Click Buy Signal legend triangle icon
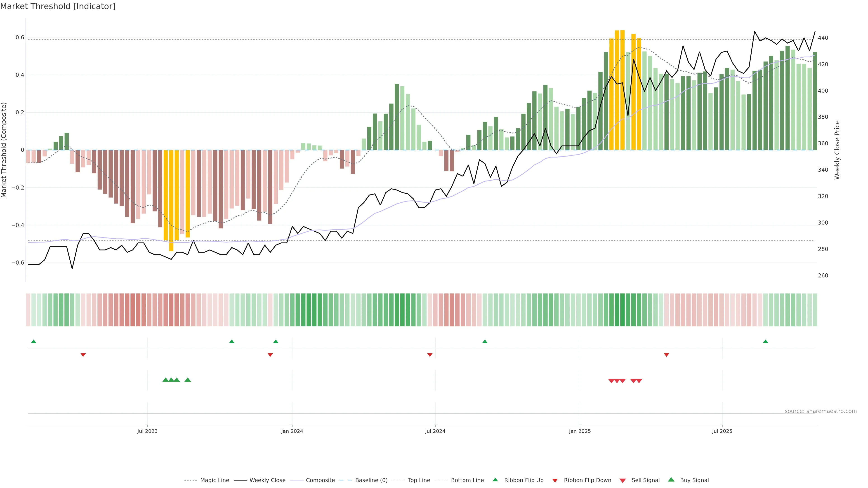 671,480
